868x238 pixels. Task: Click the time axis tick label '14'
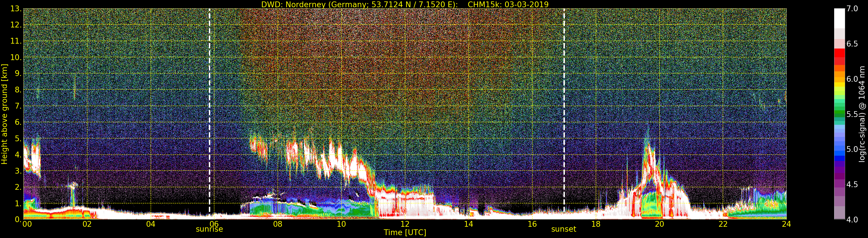coord(468,224)
